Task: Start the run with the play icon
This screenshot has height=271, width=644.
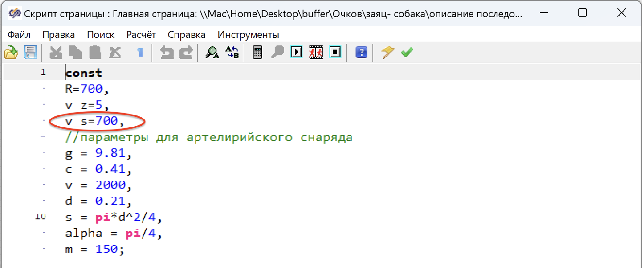Action: [x=296, y=53]
